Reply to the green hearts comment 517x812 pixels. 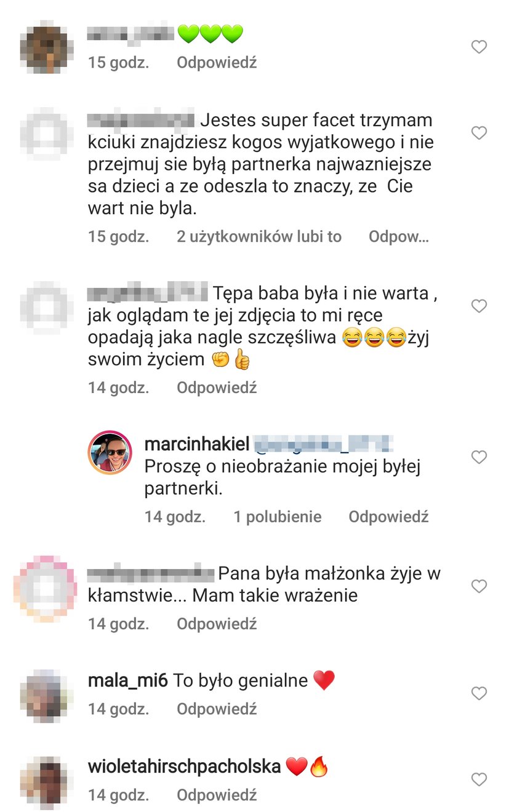point(217,63)
